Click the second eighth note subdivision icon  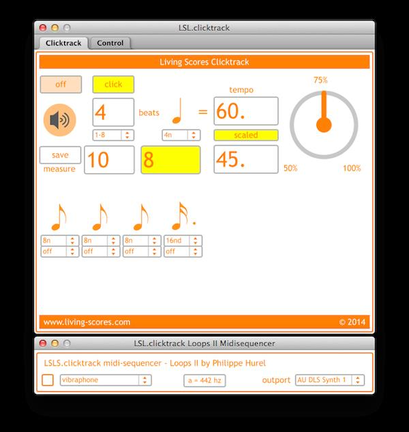tap(100, 217)
